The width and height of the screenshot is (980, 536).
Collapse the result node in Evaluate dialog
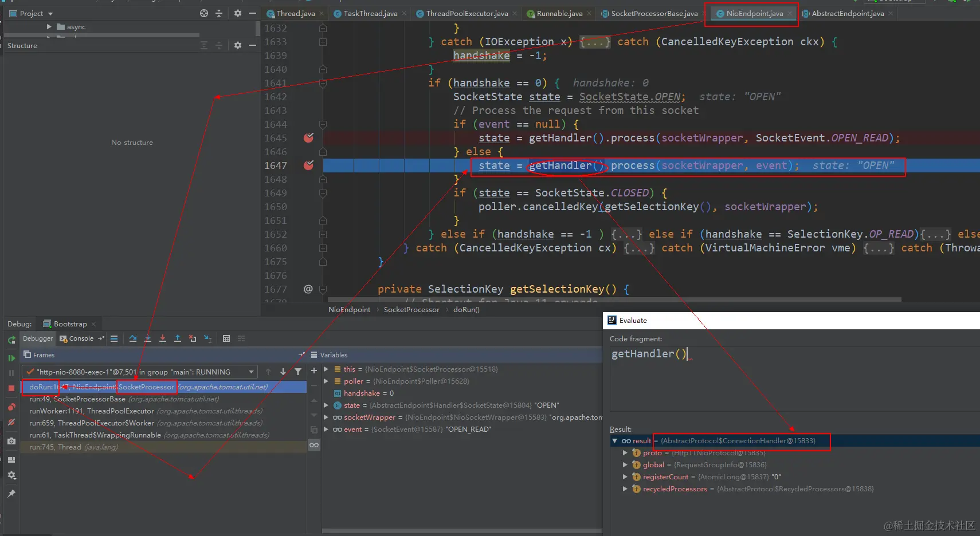tap(615, 441)
